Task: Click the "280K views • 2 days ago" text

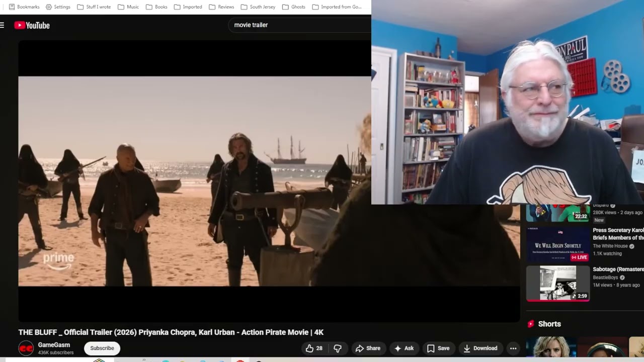Action: pyautogui.click(x=618, y=213)
